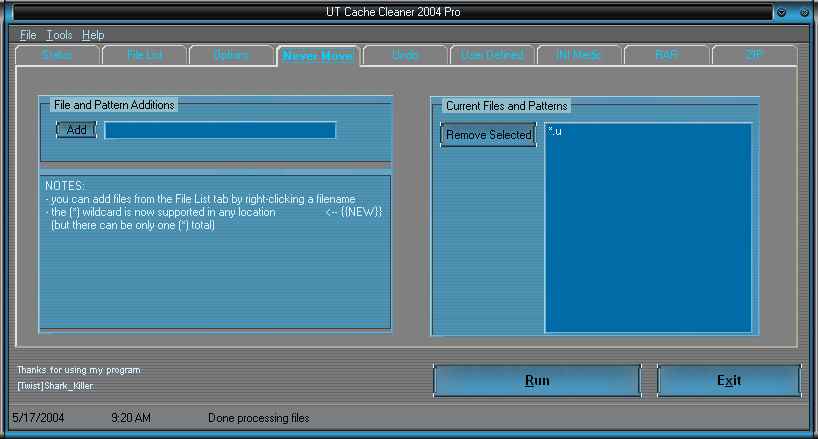Screen dimensions: 818x439
Task: Switch to the Undo tab
Action: point(405,55)
